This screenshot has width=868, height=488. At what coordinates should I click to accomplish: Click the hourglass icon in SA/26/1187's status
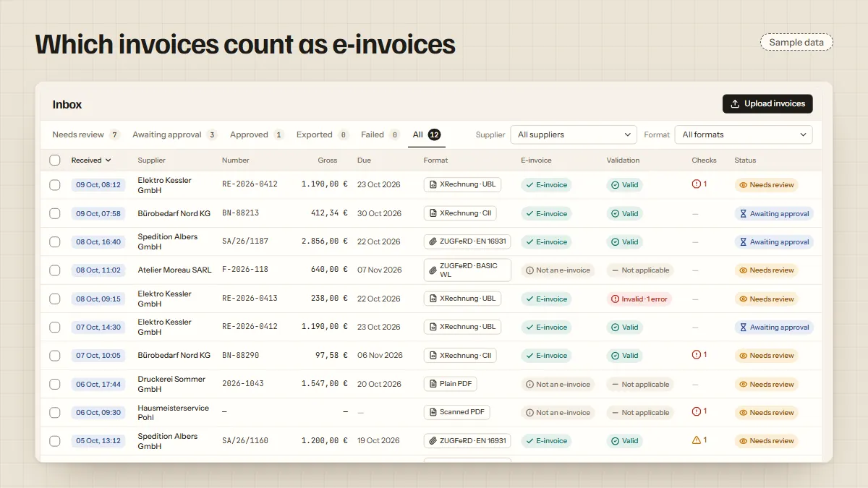tap(743, 242)
